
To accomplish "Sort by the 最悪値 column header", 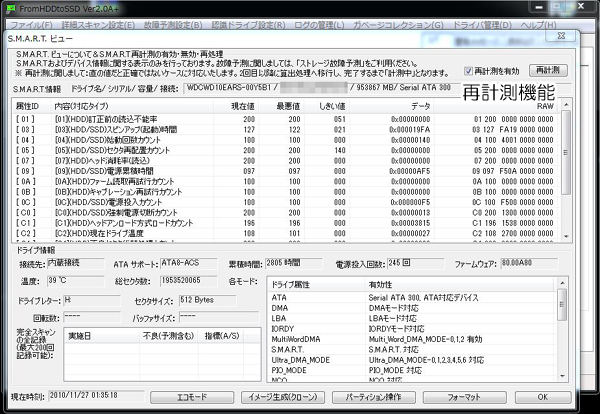I will click(281, 106).
